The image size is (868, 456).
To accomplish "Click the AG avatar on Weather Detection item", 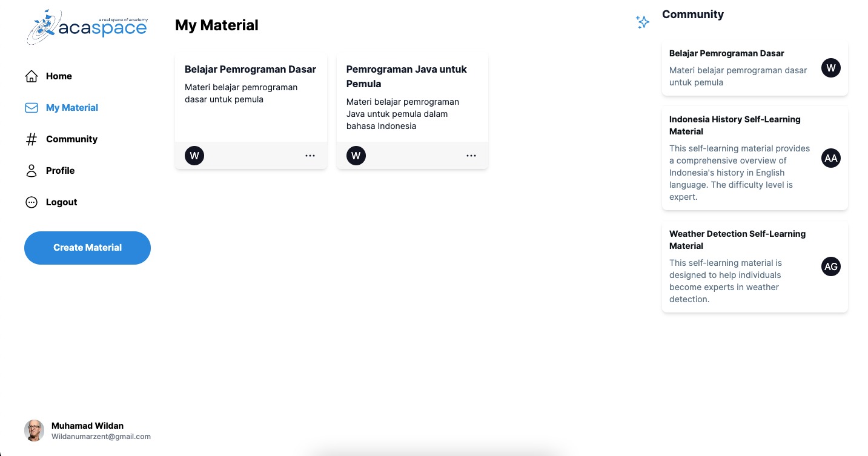I will point(831,266).
